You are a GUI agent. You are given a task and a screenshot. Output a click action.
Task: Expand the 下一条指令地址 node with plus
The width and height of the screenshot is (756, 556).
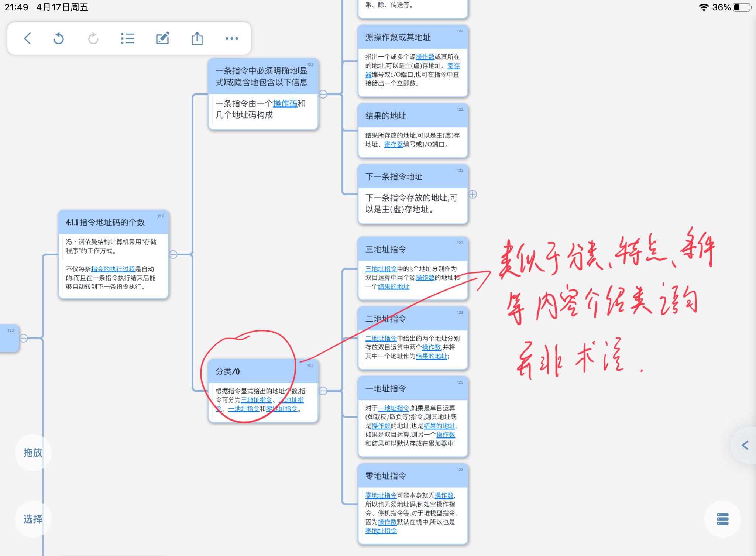point(473,194)
